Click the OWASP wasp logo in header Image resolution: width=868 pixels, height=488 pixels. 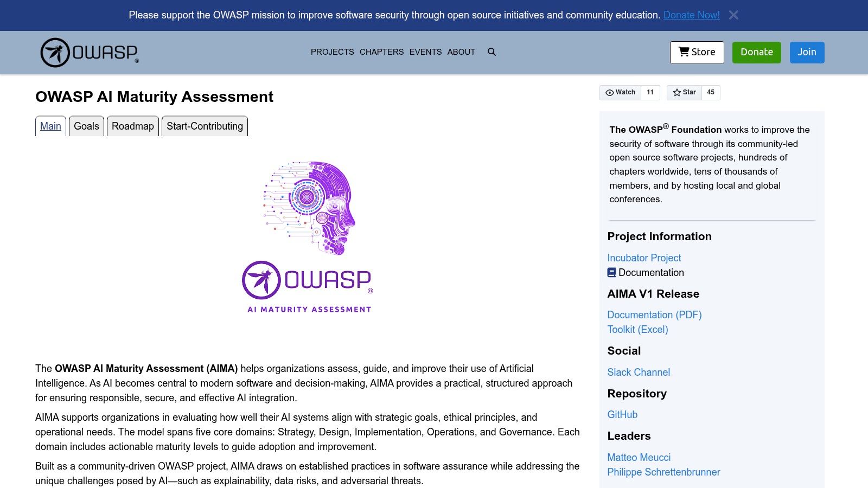[x=90, y=53]
